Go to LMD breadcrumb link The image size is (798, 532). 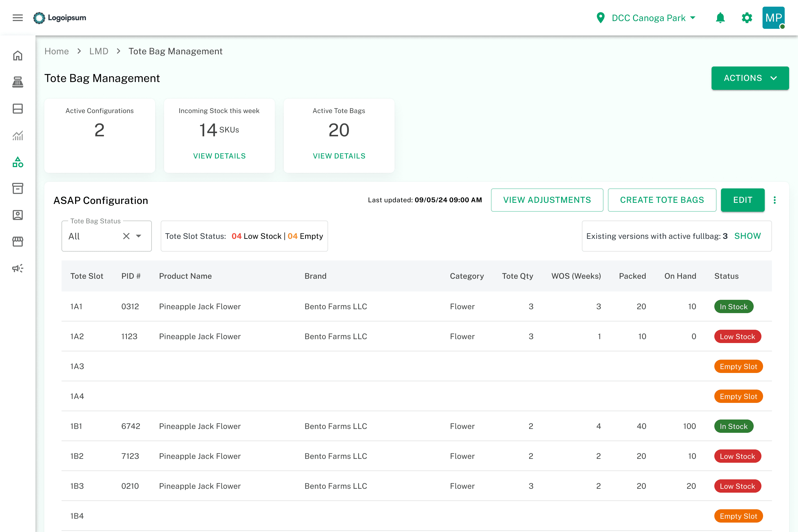99,51
